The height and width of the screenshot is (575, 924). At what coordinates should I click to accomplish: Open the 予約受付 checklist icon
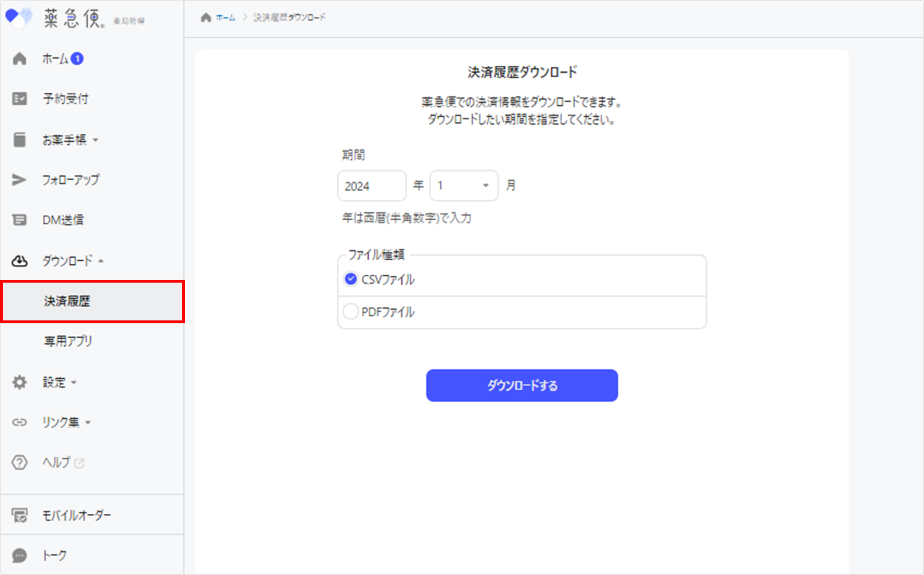[19, 99]
